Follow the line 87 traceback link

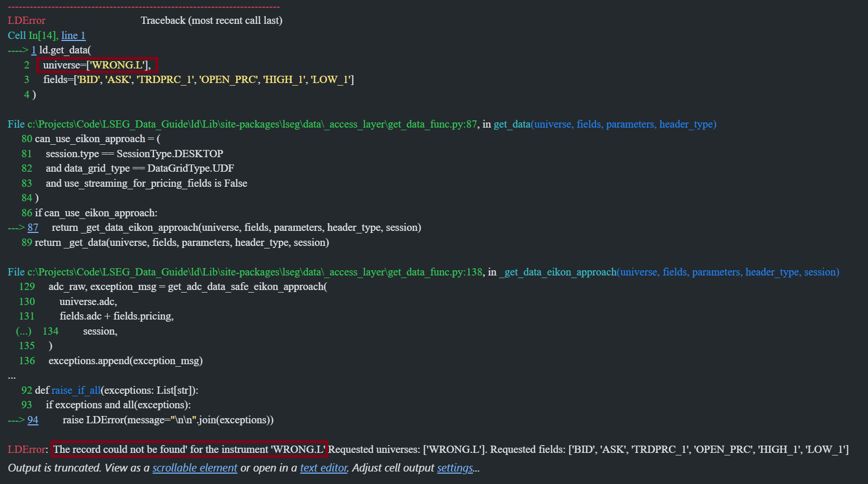pos(33,227)
